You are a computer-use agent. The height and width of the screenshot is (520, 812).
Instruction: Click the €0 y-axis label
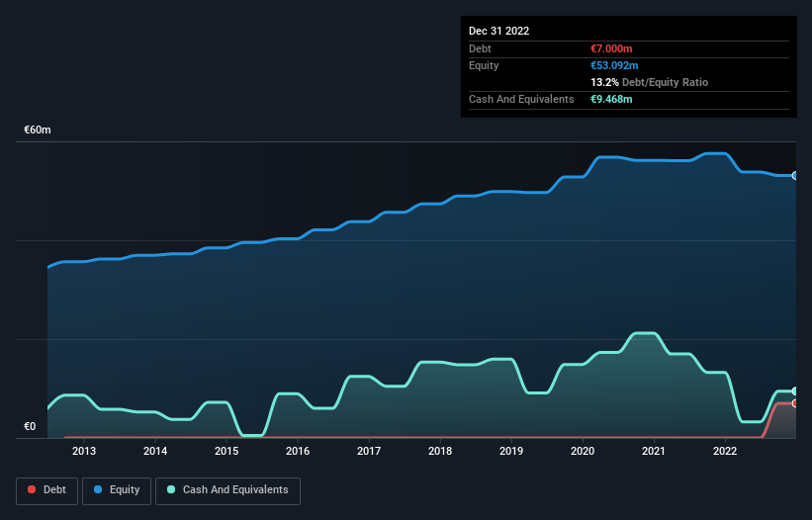pyautogui.click(x=30, y=426)
